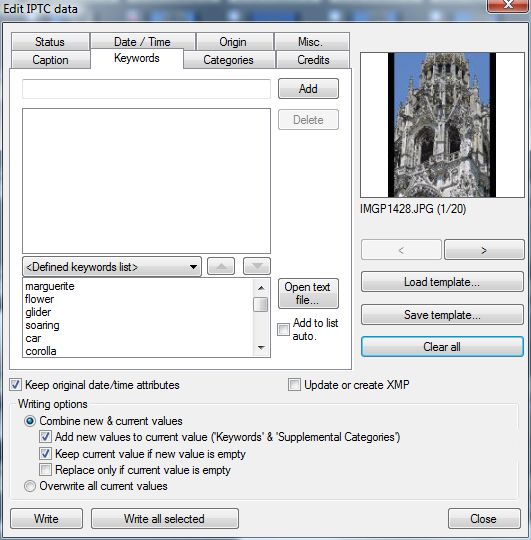Screen dimensions: 531x540
Task: Move keyword down with the down-arrow button
Action: tap(257, 266)
